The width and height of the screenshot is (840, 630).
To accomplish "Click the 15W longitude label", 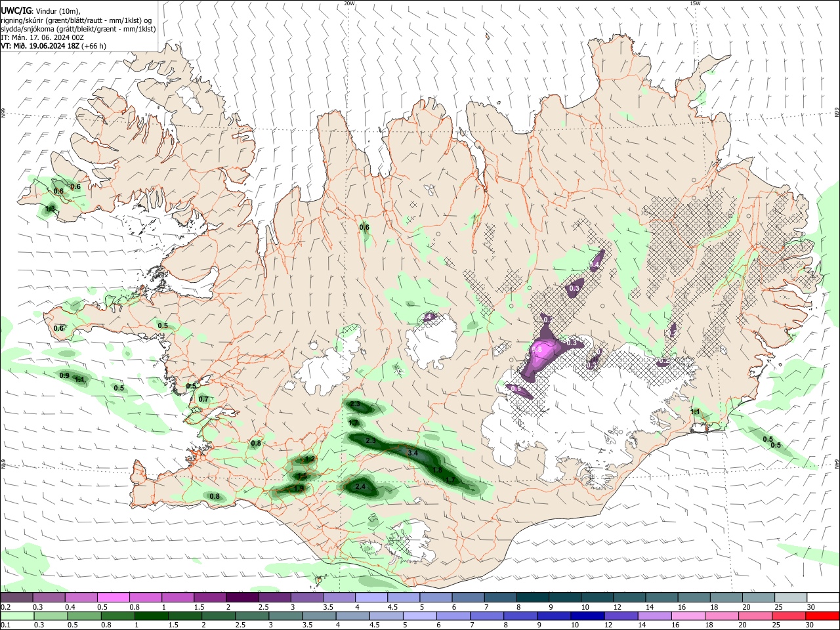I will (x=695, y=3).
